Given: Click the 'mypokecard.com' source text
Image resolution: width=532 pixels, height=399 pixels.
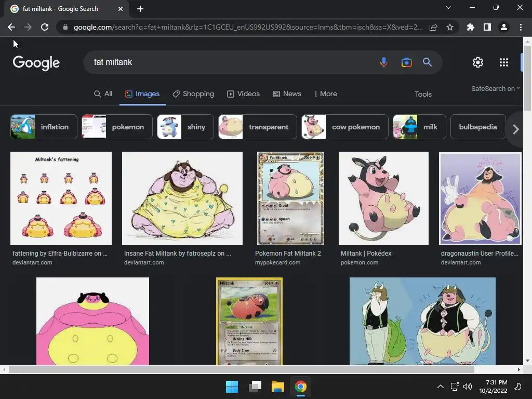Looking at the screenshot, I should [x=278, y=262].
